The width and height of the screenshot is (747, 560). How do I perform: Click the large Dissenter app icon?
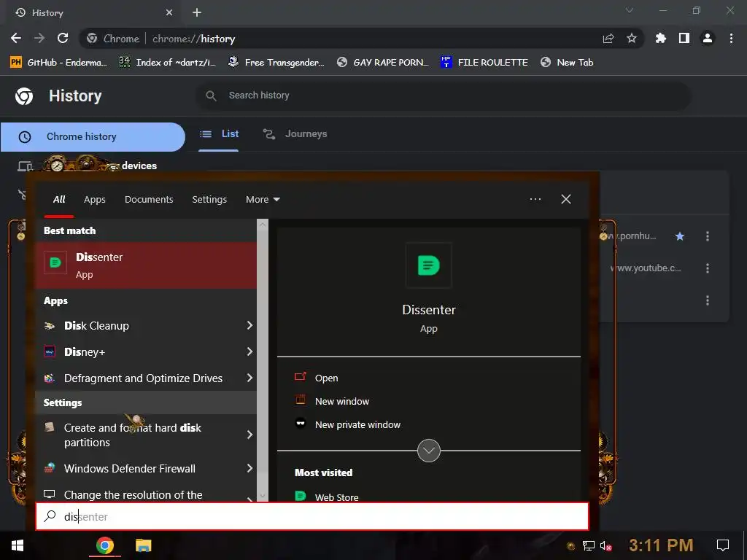[x=428, y=265]
